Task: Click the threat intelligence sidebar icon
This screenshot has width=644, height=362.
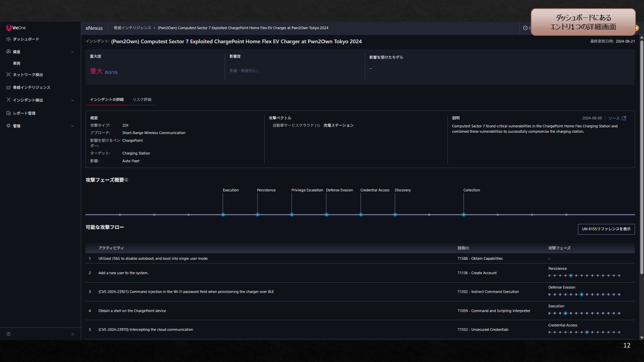Action: (x=8, y=87)
